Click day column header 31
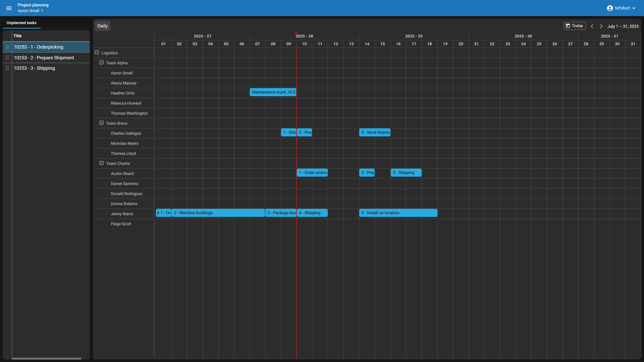Viewport: 644px width, 362px height. [633, 44]
